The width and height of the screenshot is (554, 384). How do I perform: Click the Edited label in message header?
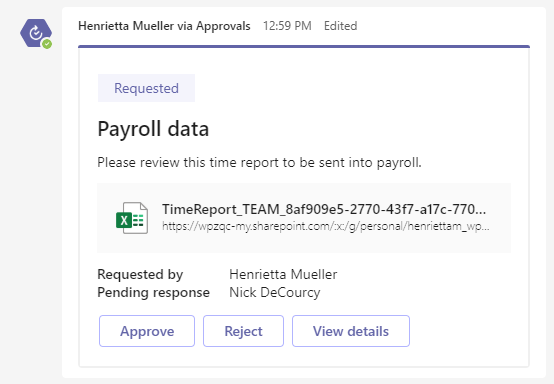click(341, 26)
